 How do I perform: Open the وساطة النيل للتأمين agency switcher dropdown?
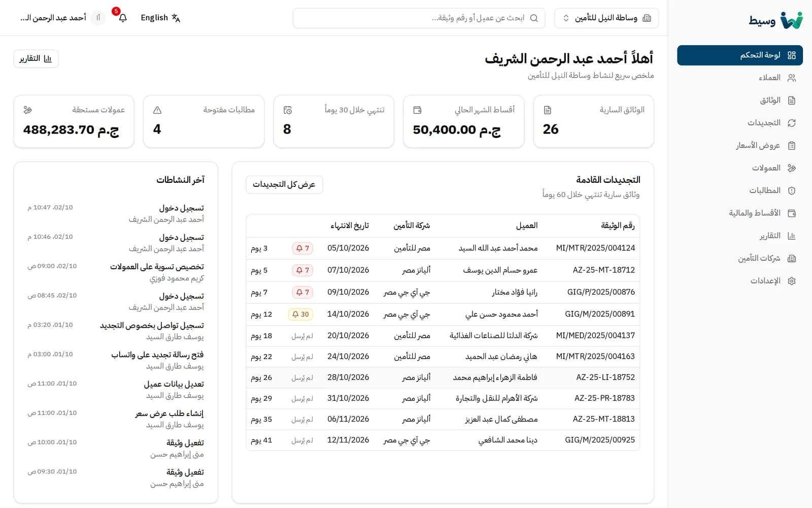pyautogui.click(x=606, y=18)
